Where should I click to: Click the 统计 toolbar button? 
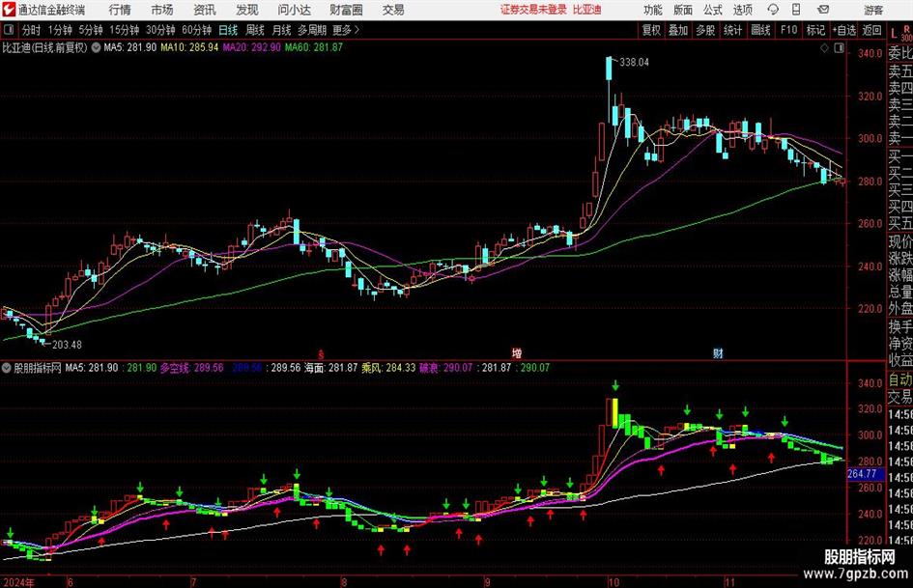[733, 30]
